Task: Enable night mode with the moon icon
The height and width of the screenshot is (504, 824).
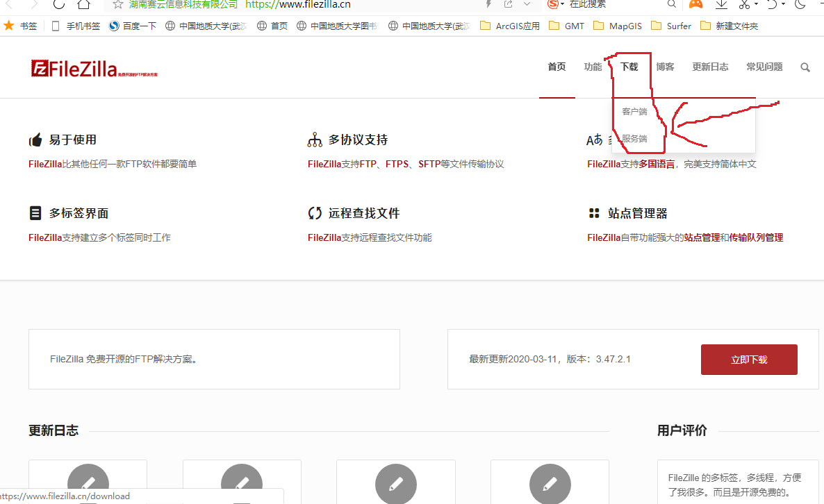Action: (801, 5)
